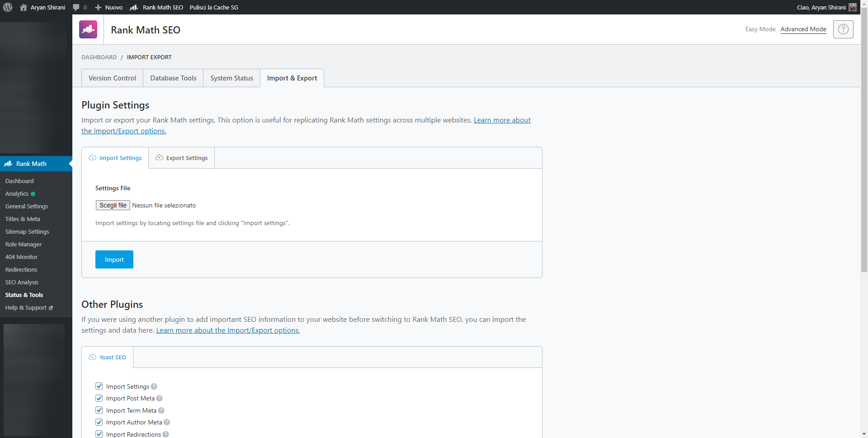Switch to the Database Tools tab
Screen dimensions: 868x438
(173, 78)
